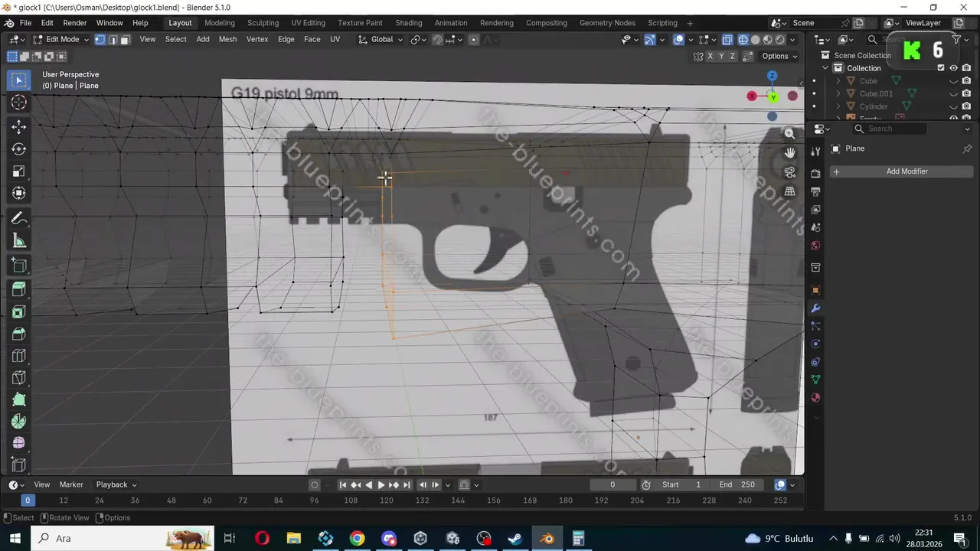Uncheck Collection exclude checkbox

(941, 68)
